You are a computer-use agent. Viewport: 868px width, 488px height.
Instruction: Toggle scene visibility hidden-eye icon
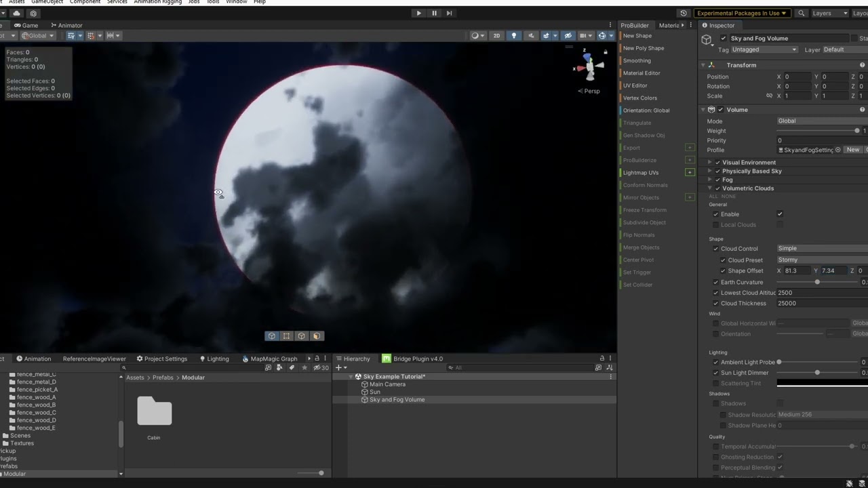point(568,36)
